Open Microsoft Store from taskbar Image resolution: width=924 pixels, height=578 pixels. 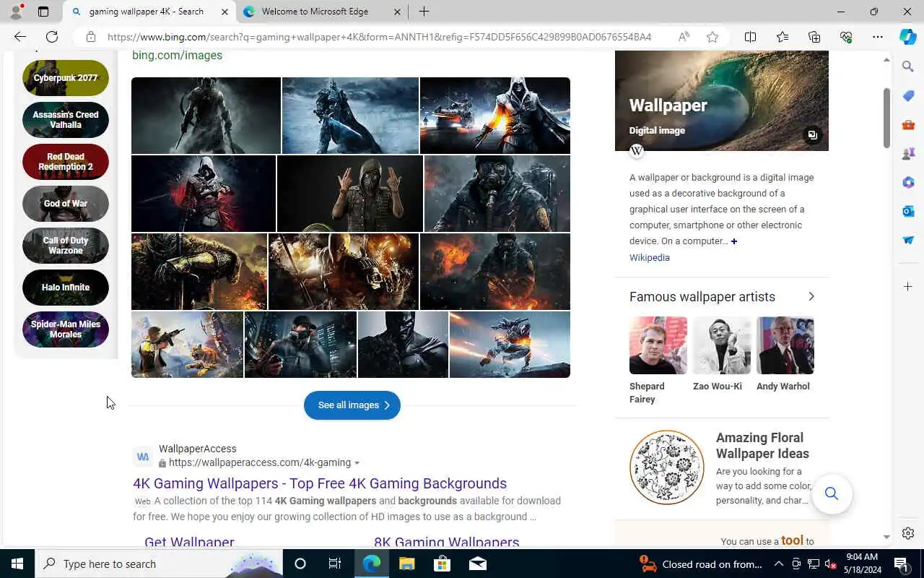tap(442, 564)
